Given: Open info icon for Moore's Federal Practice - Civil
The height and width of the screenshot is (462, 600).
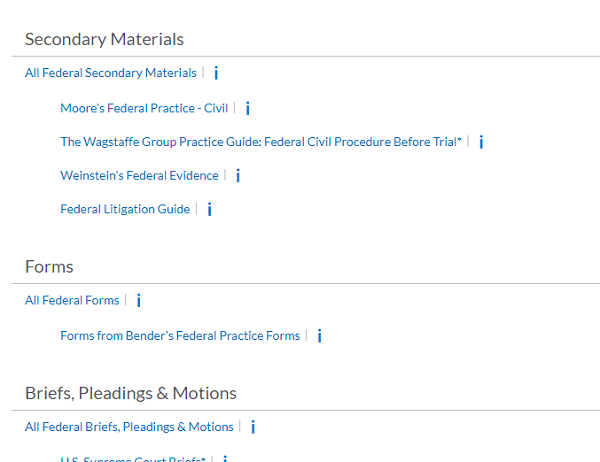Looking at the screenshot, I should [247, 108].
